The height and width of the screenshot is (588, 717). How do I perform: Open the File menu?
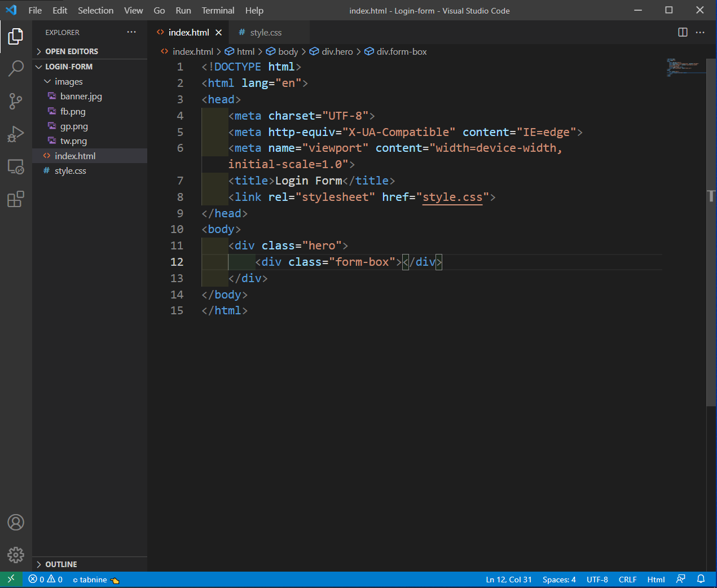click(35, 10)
